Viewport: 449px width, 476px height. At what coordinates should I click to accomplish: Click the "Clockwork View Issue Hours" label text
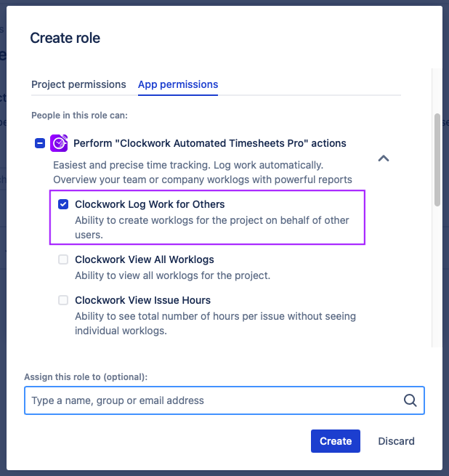[142, 300]
